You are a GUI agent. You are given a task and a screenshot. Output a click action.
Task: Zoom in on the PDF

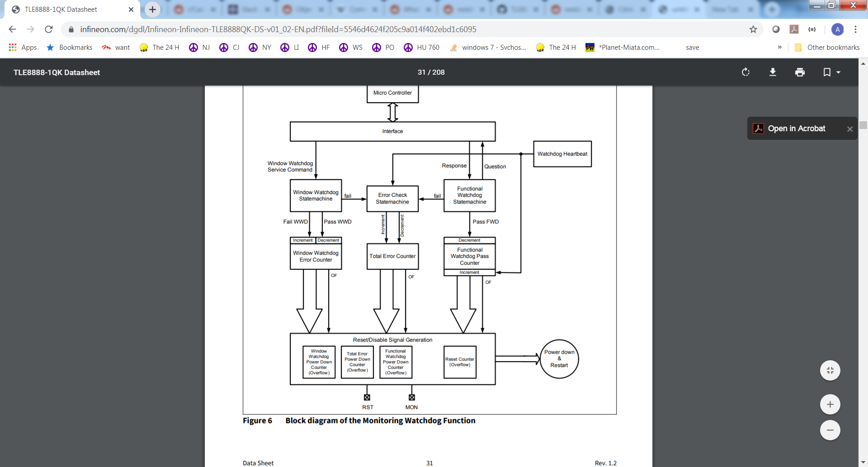coord(830,404)
